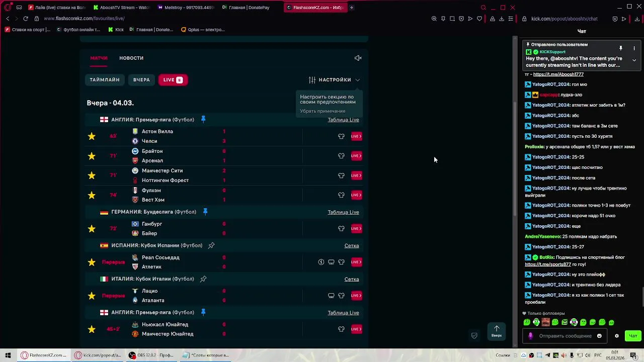This screenshot has width=644, height=362.
Task: Click microphone icon in chat input
Action: (x=530, y=336)
